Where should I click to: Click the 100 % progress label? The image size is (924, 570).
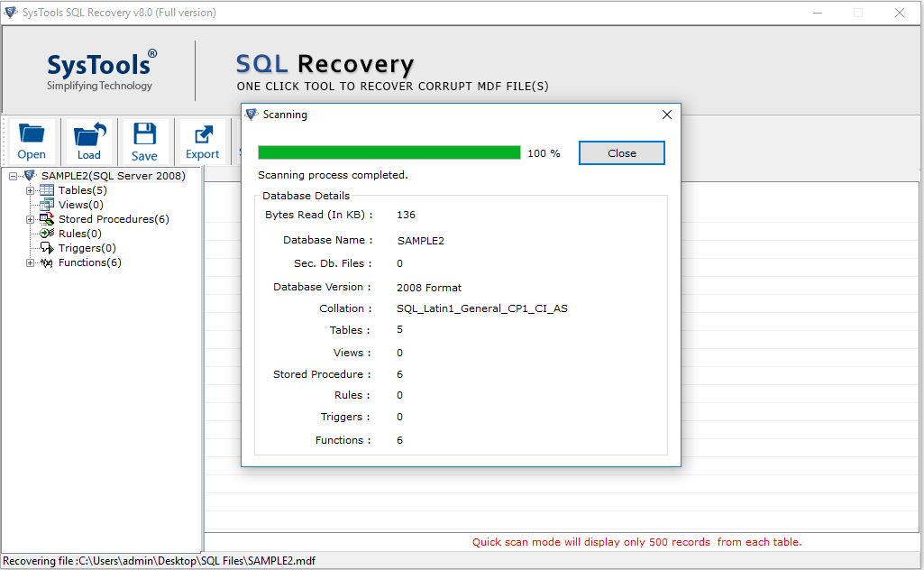544,153
